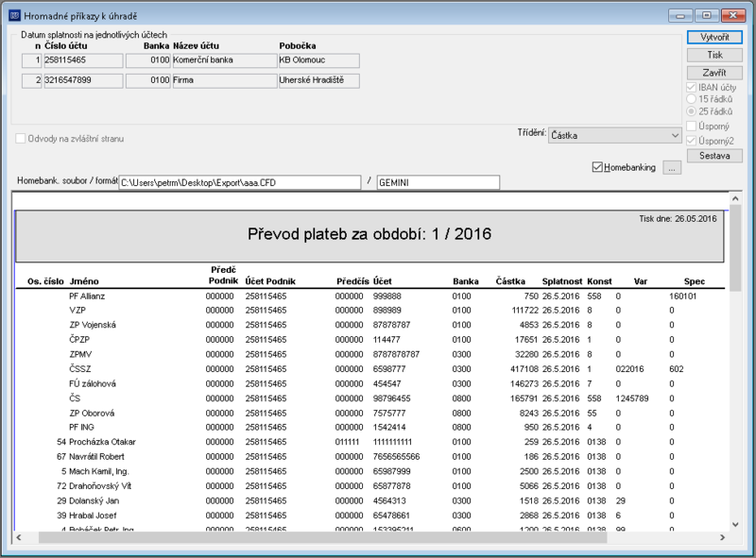Click the report row PF Allianz

click(370, 296)
